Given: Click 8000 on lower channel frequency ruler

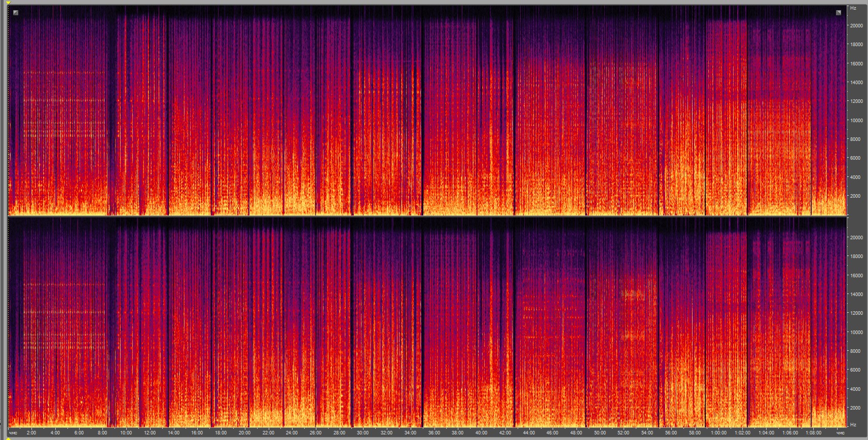Looking at the screenshot, I should coord(855,351).
